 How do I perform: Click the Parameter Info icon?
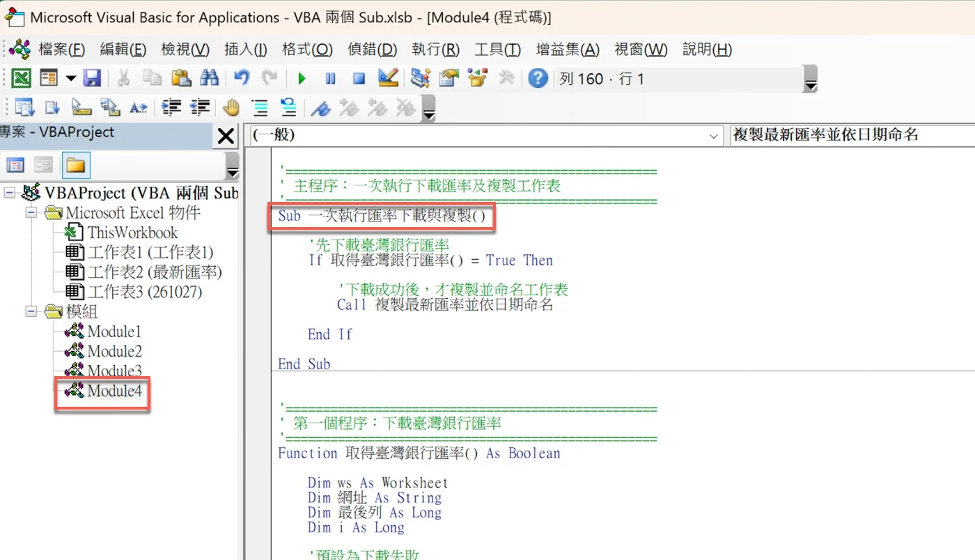110,107
